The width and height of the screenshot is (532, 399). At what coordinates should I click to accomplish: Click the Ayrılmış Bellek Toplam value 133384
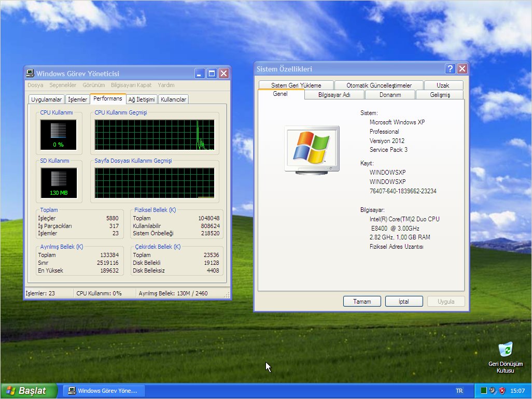click(x=109, y=255)
